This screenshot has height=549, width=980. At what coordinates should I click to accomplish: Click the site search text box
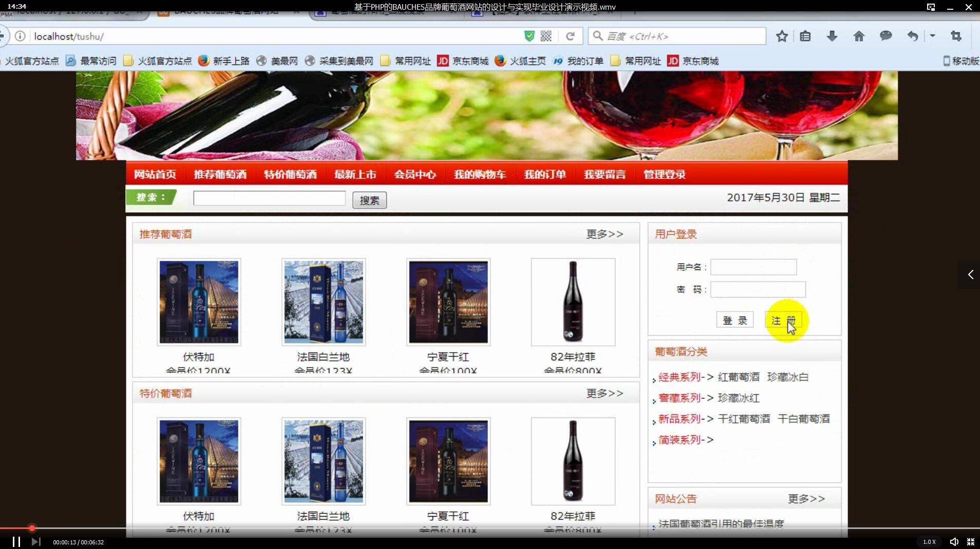coord(269,198)
